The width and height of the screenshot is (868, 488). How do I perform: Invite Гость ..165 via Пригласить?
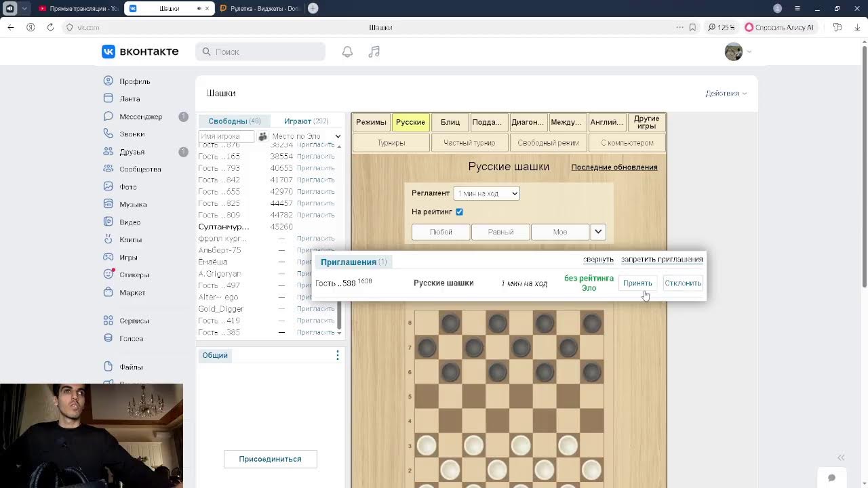click(316, 156)
